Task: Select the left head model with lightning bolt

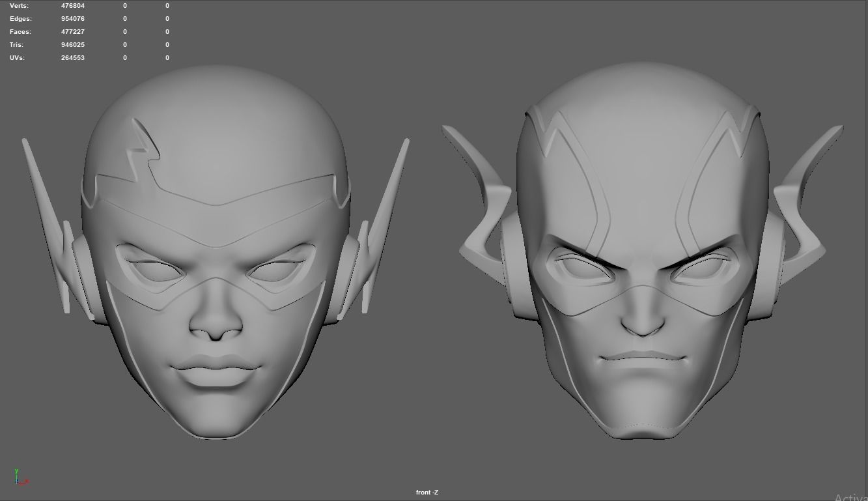Action: click(216, 251)
